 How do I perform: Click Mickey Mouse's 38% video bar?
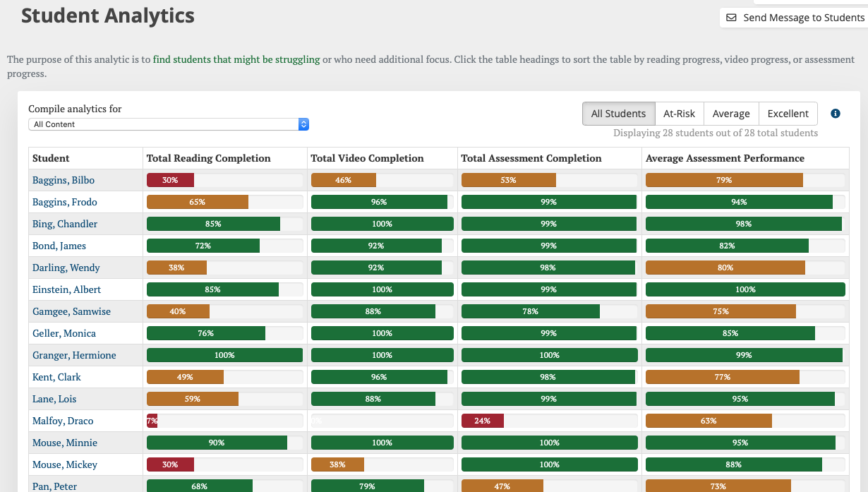[x=337, y=464]
